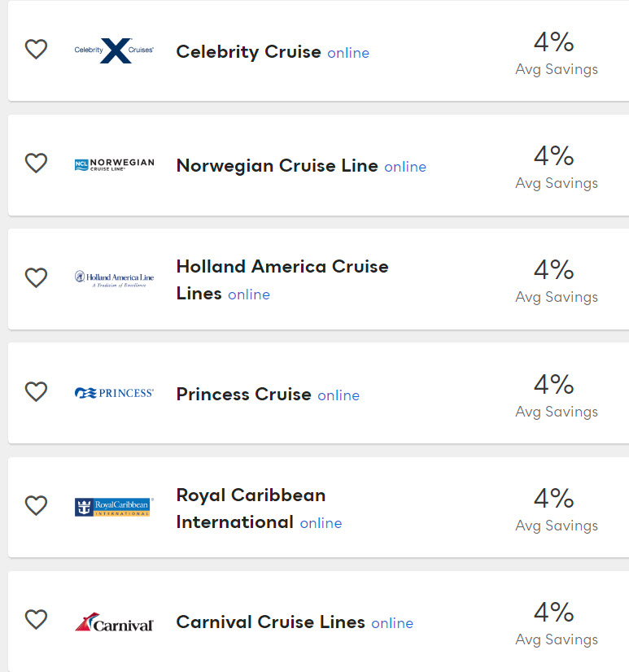Image resolution: width=629 pixels, height=672 pixels.
Task: Toggle the heart next to Norwegian Cruise Line
Action: click(x=36, y=164)
